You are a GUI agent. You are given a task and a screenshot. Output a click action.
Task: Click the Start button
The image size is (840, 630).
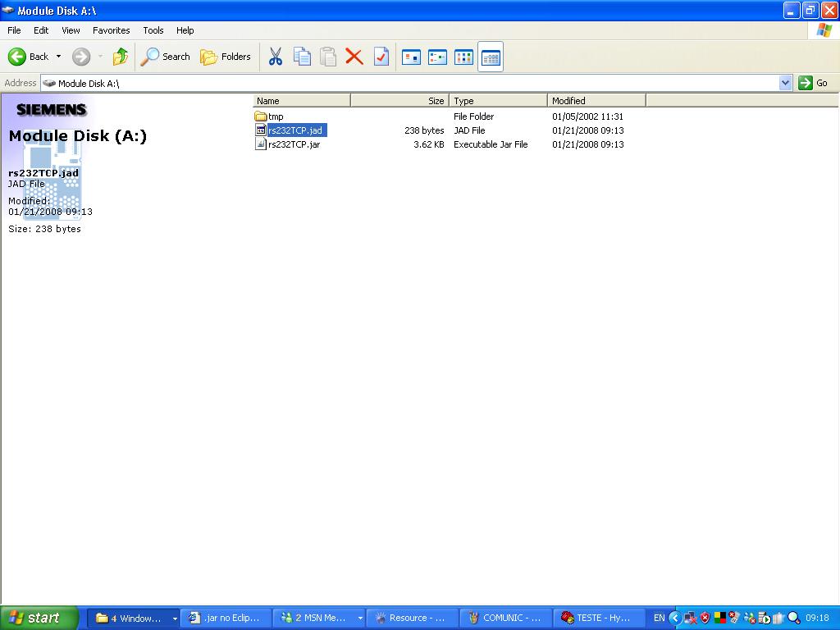[39, 618]
